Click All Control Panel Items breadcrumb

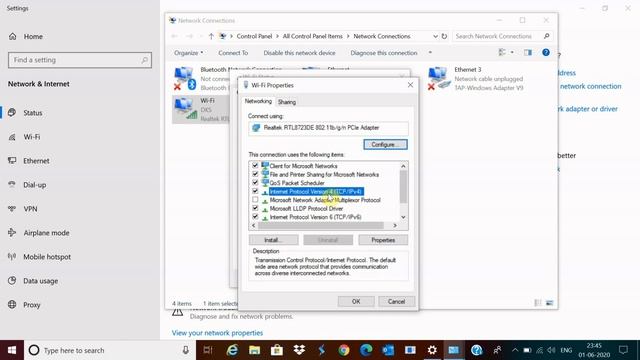(313, 36)
